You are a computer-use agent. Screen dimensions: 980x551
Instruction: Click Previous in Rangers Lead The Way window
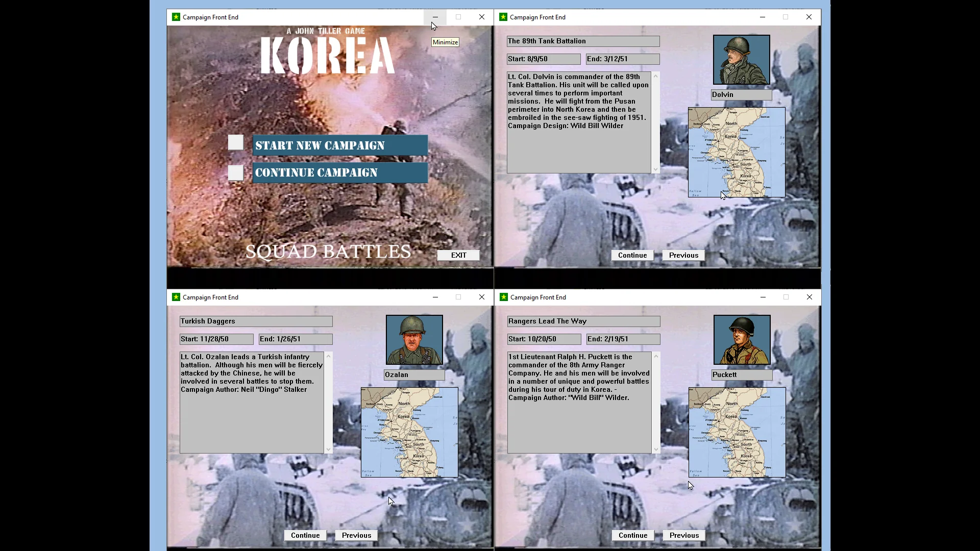[684, 535]
